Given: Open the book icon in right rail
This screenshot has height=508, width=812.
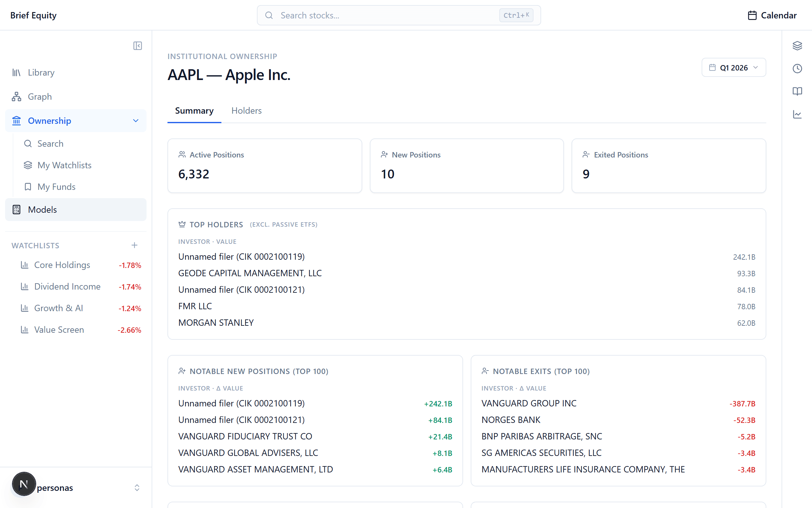Looking at the screenshot, I should tap(797, 91).
